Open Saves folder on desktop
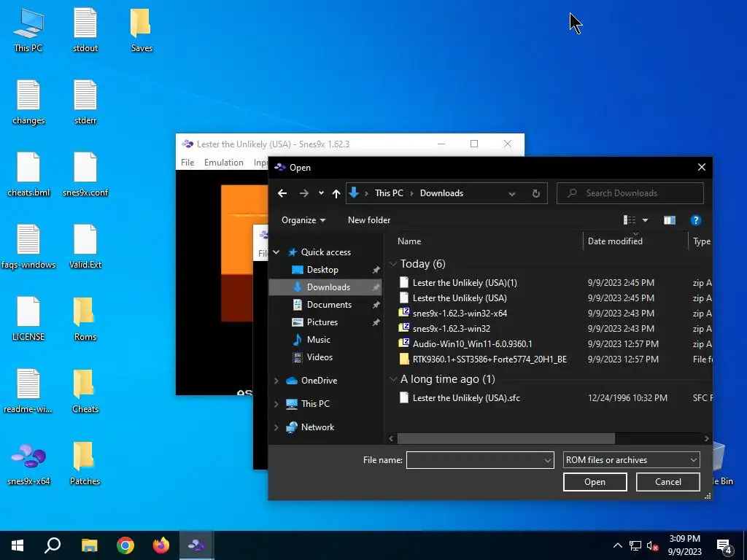 coord(142,29)
